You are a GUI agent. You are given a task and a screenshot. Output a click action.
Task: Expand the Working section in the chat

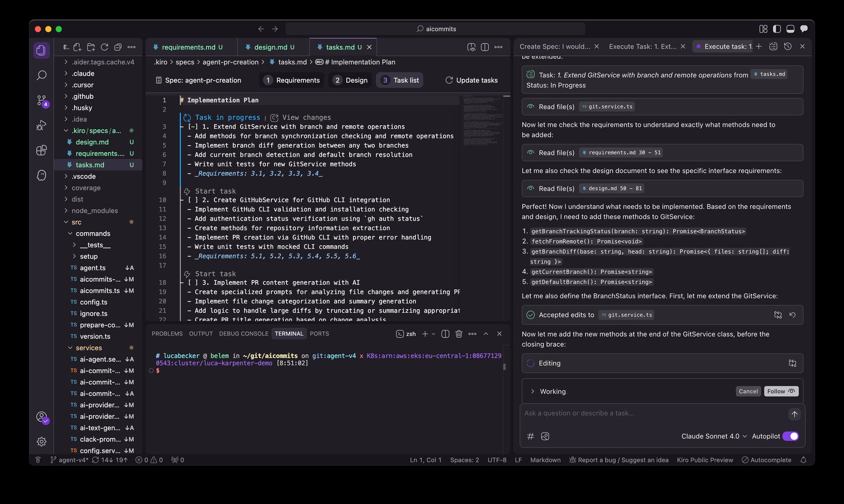coord(533,391)
